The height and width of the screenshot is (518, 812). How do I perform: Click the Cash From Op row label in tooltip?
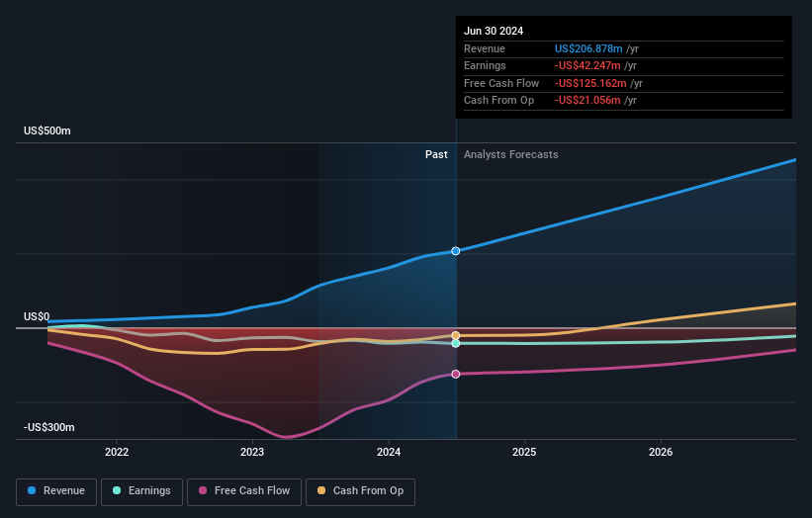[x=498, y=101]
